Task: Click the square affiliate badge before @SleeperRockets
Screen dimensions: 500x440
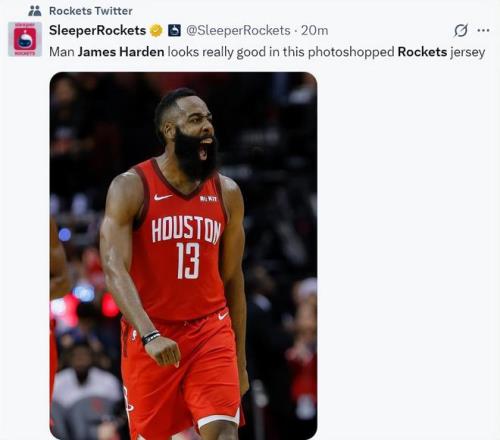Action: click(x=174, y=30)
